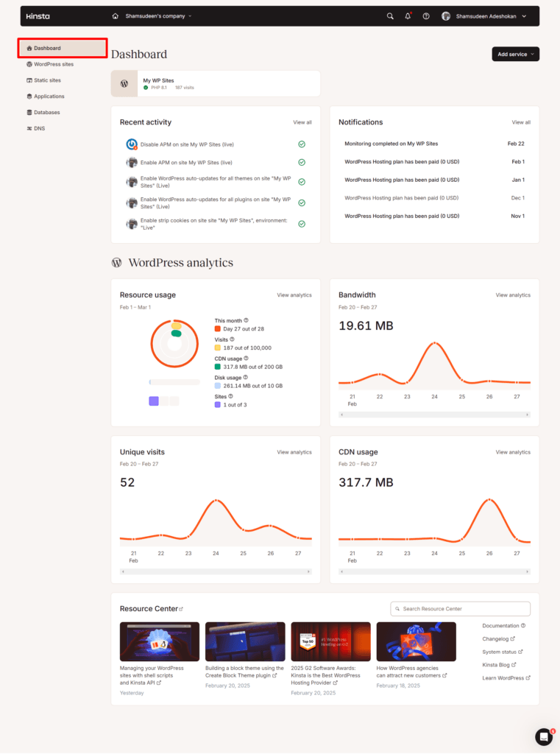Open the WordPress agencies article thumbnail
The image size is (560, 754).
pyautogui.click(x=417, y=642)
